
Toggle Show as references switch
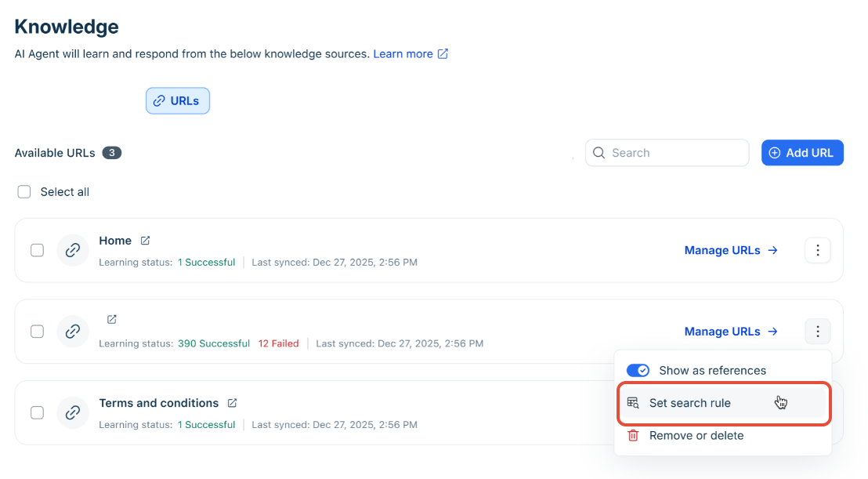[x=638, y=371]
